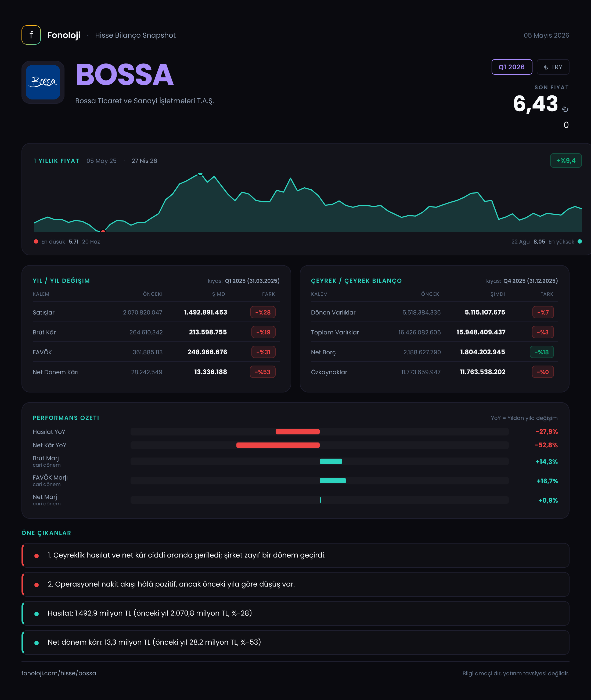Image resolution: width=591 pixels, height=700 pixels.
Task: Click the teal bullet beside Hasılat highlight
Action: [x=37, y=614]
